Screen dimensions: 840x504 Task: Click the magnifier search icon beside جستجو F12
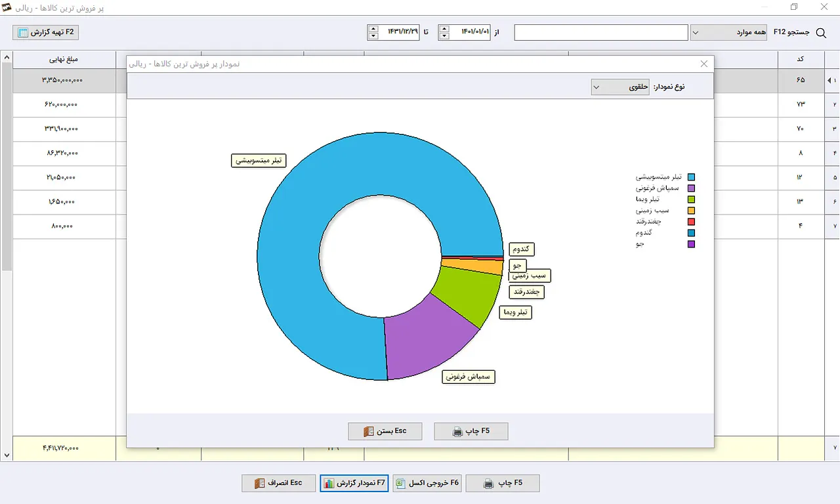point(820,32)
